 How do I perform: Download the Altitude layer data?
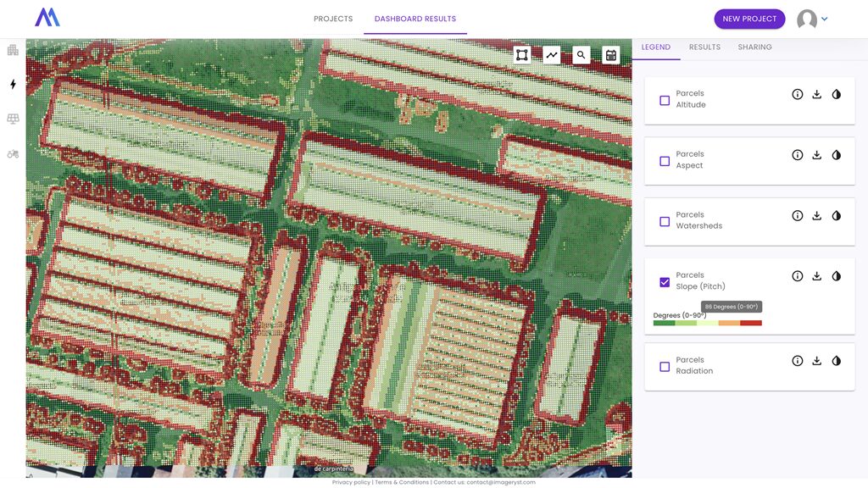(817, 95)
